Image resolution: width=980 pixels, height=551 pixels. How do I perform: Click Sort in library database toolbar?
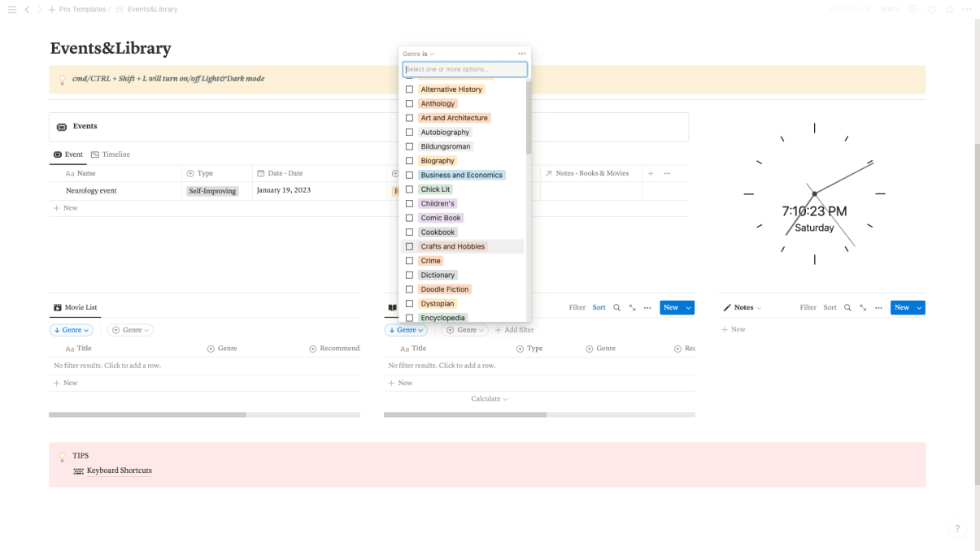(x=599, y=307)
